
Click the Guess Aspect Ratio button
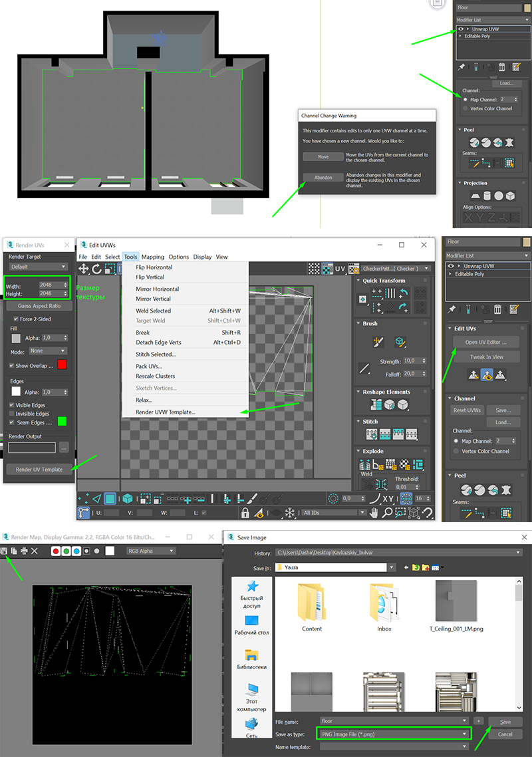coord(39,306)
